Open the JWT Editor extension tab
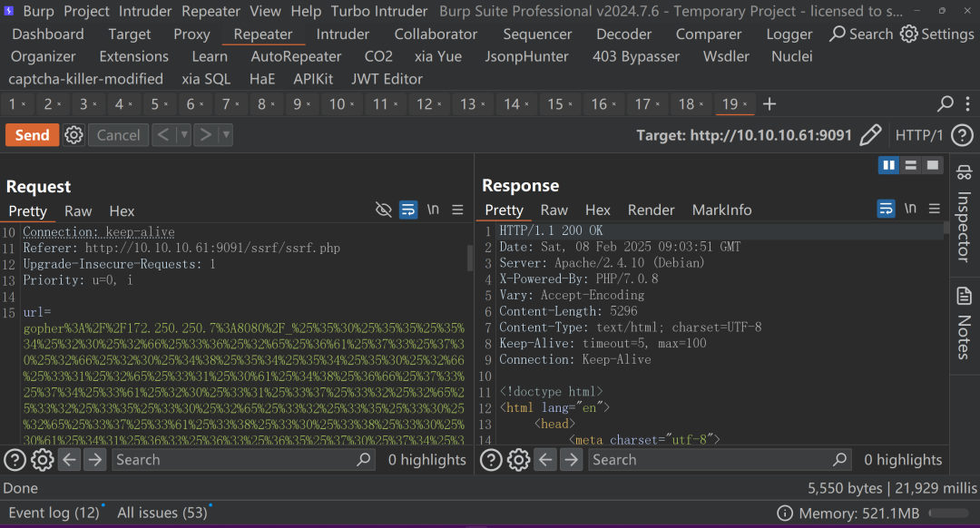Screen dimensions: 980x528 click(387, 79)
